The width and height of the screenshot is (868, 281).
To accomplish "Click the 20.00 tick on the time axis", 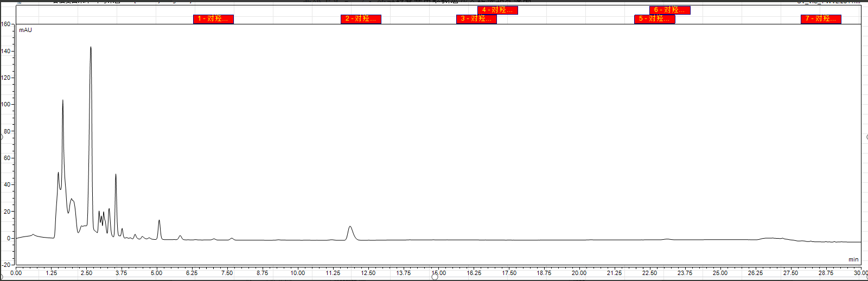I will coord(579,273).
